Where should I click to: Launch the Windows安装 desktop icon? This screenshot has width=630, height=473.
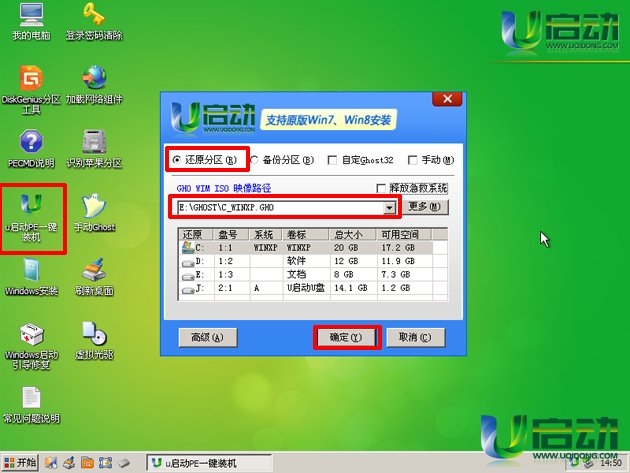click(31, 276)
